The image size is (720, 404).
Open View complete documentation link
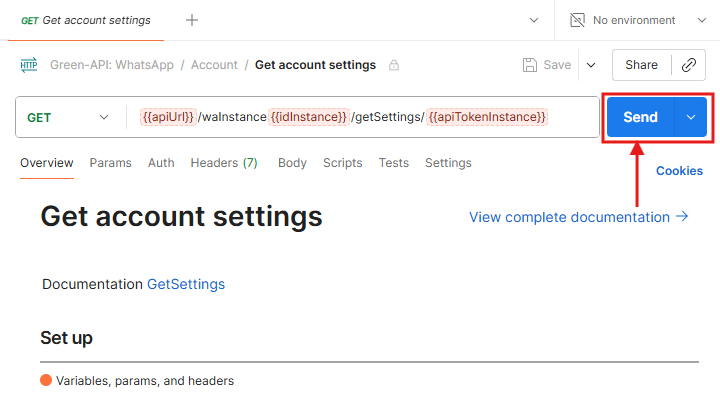[x=578, y=217]
